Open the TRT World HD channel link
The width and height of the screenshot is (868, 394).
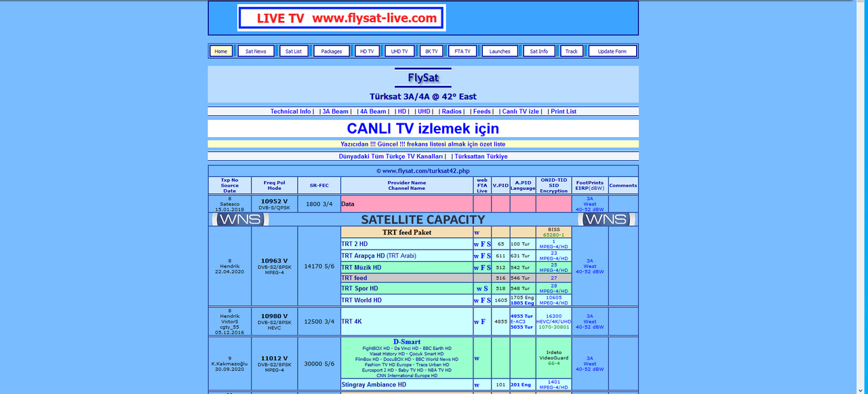tap(361, 300)
